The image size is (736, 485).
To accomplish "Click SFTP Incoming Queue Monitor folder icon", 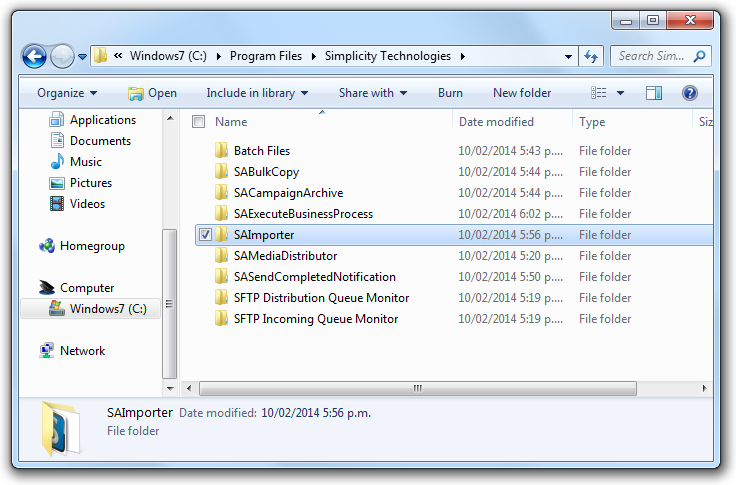I will pos(221,318).
